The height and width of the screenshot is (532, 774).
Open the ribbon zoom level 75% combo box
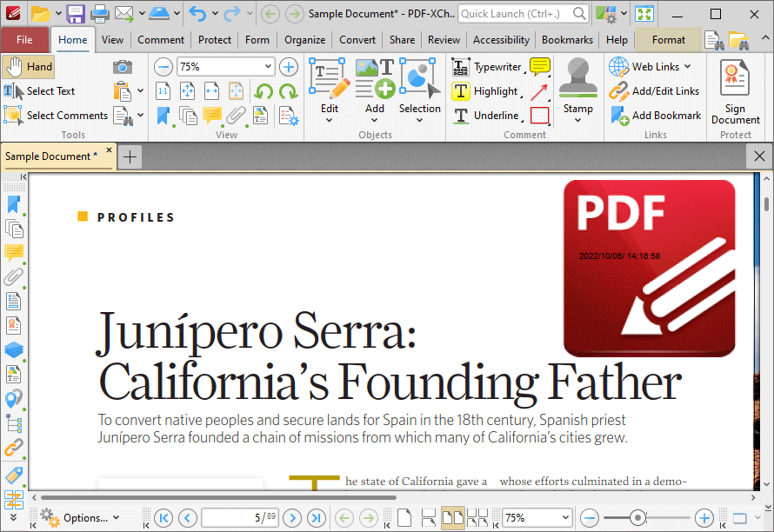(225, 67)
